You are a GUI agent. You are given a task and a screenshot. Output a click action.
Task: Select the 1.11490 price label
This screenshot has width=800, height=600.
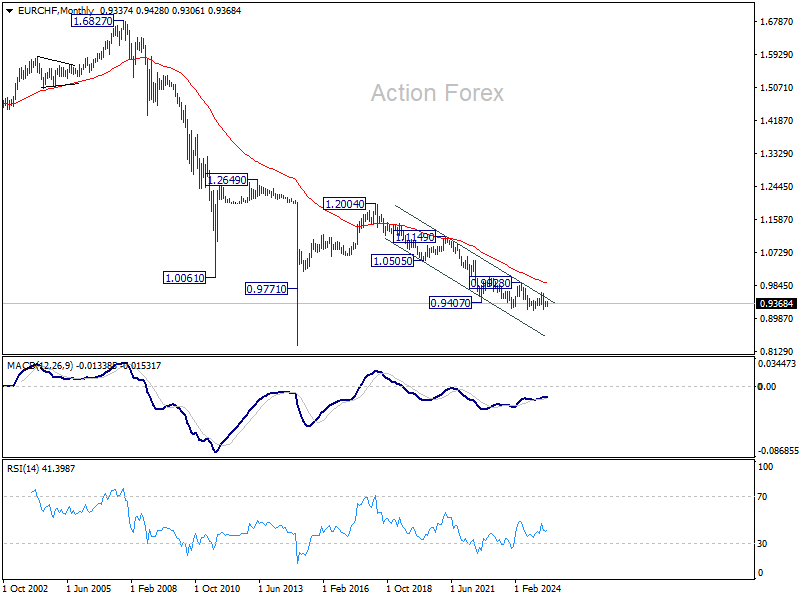pos(415,237)
